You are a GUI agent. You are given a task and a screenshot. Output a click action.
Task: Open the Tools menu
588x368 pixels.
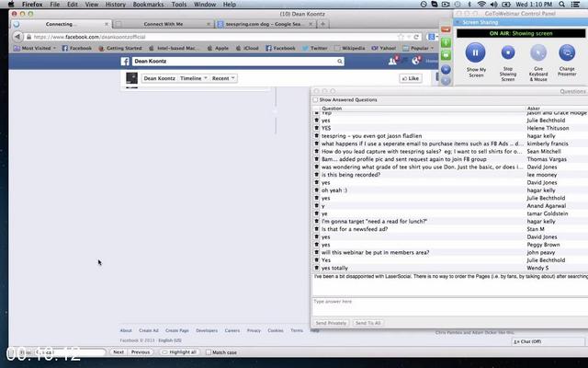click(x=179, y=5)
